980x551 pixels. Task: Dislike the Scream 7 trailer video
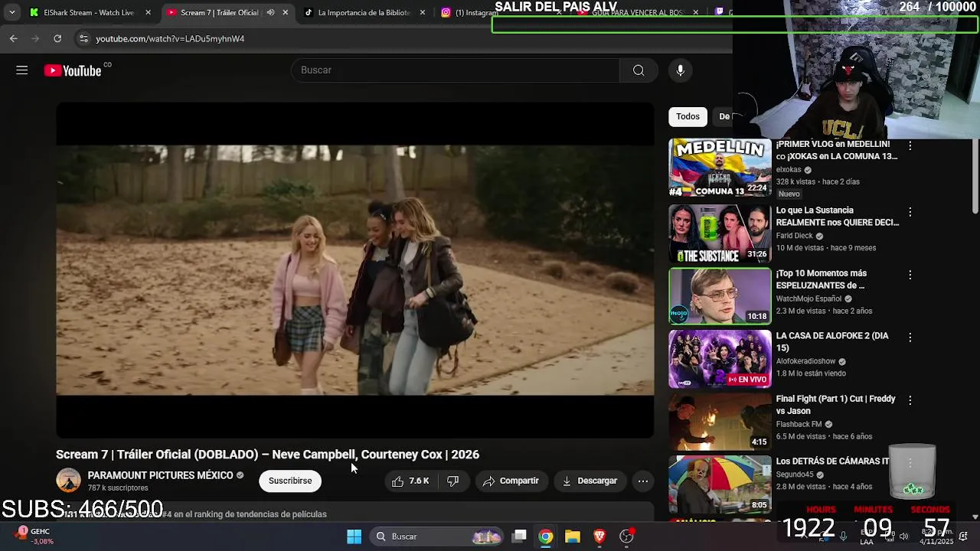click(x=452, y=481)
